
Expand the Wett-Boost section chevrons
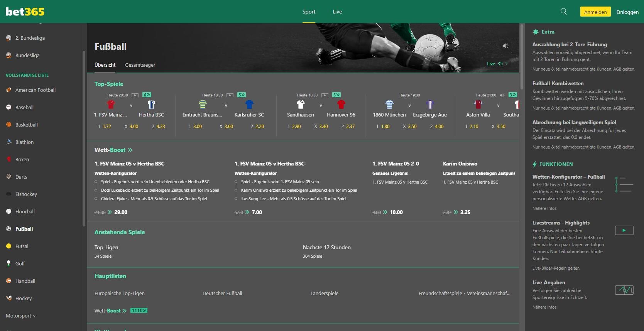point(130,150)
